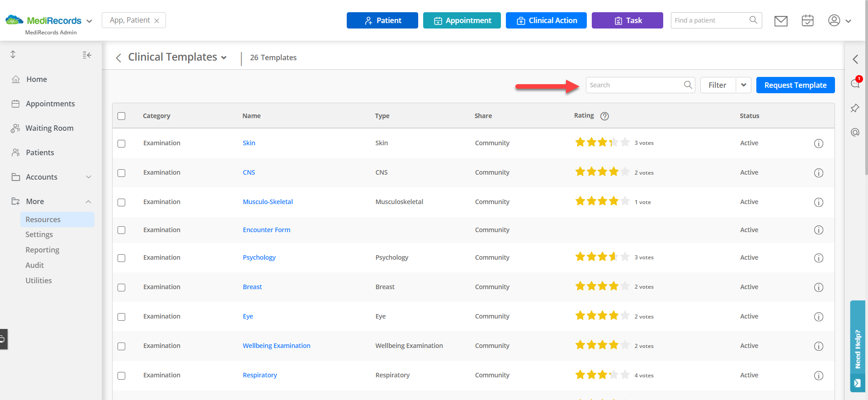Check the Encounter Form row checkbox
Image resolution: width=868 pixels, height=400 pixels.
click(122, 230)
